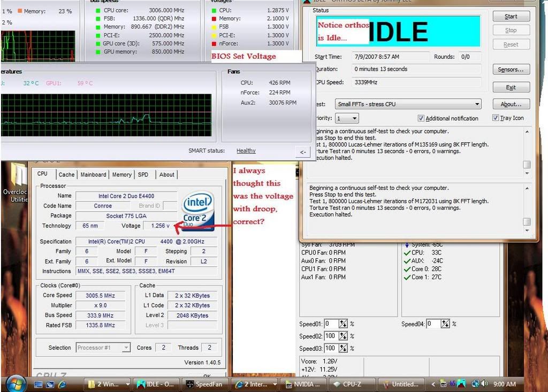
Task: Switch to About tab in CPU-Z
Action: (x=167, y=175)
